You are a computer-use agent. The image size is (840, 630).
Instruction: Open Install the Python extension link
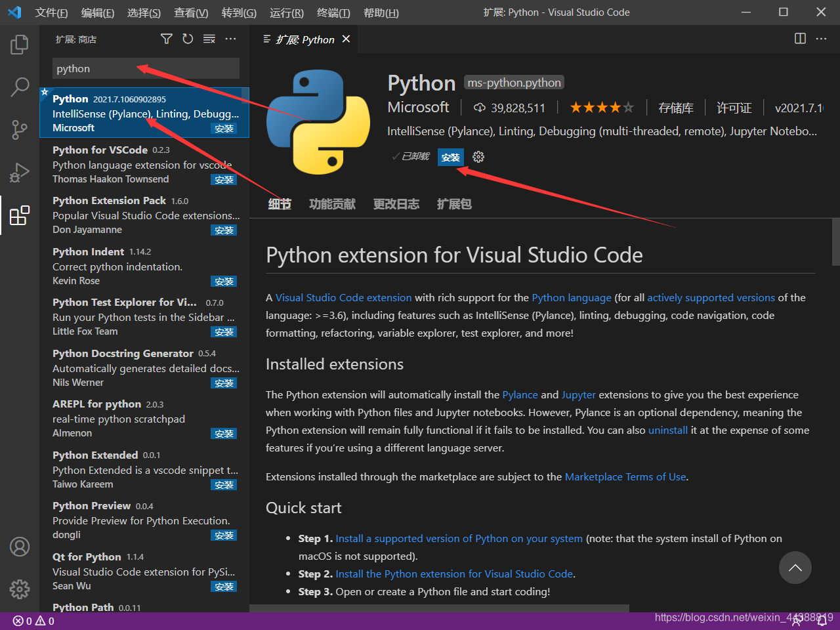coord(455,574)
